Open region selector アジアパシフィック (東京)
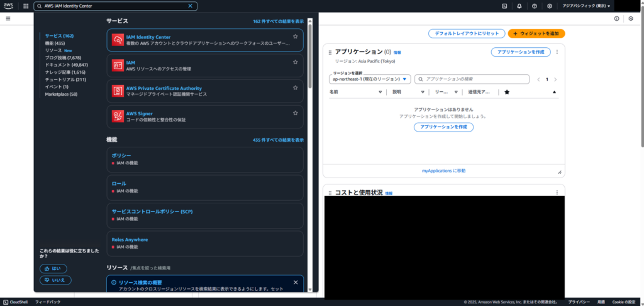644x306 pixels. (x=586, y=6)
